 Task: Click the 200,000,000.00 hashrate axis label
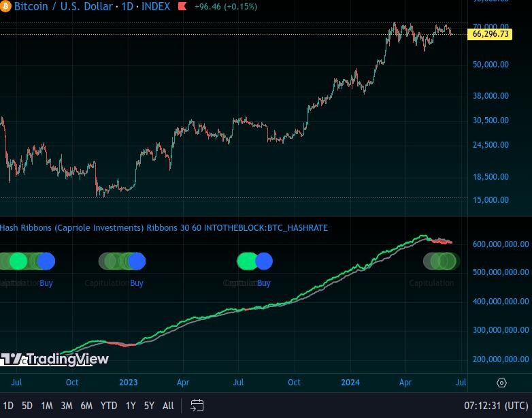[x=501, y=359]
